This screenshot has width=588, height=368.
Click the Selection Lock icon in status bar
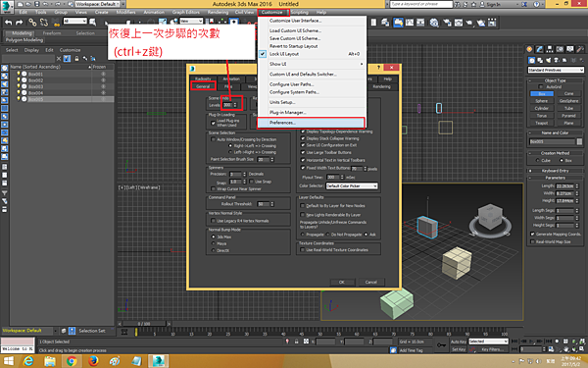pyautogui.click(x=296, y=342)
